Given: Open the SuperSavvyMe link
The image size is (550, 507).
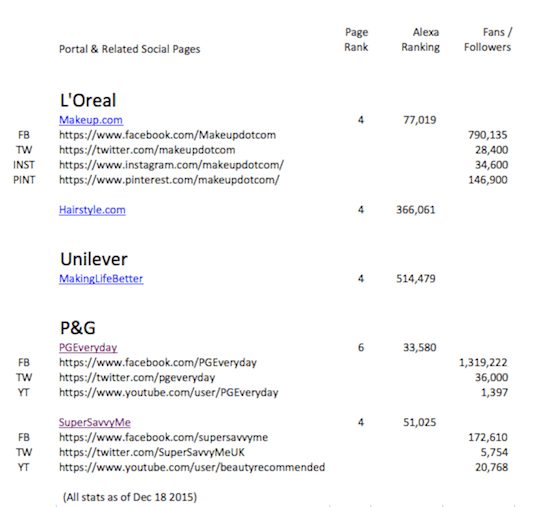Looking at the screenshot, I should [x=95, y=422].
